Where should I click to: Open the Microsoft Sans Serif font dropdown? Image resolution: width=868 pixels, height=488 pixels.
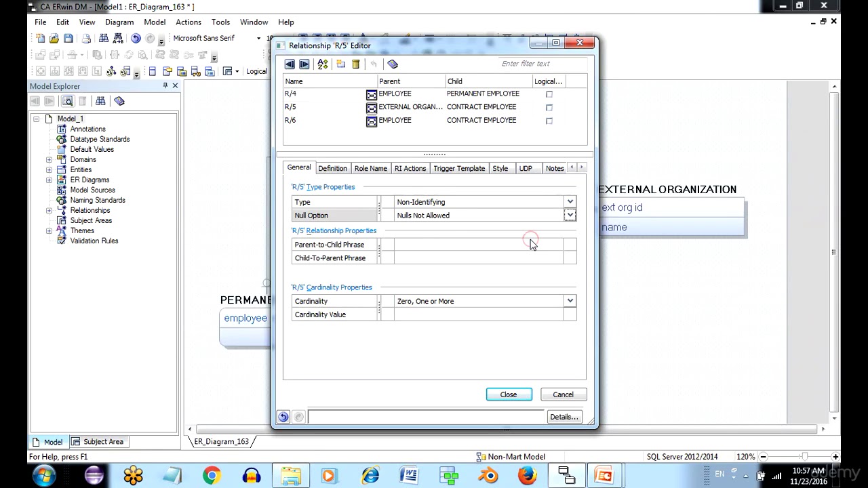(258, 39)
